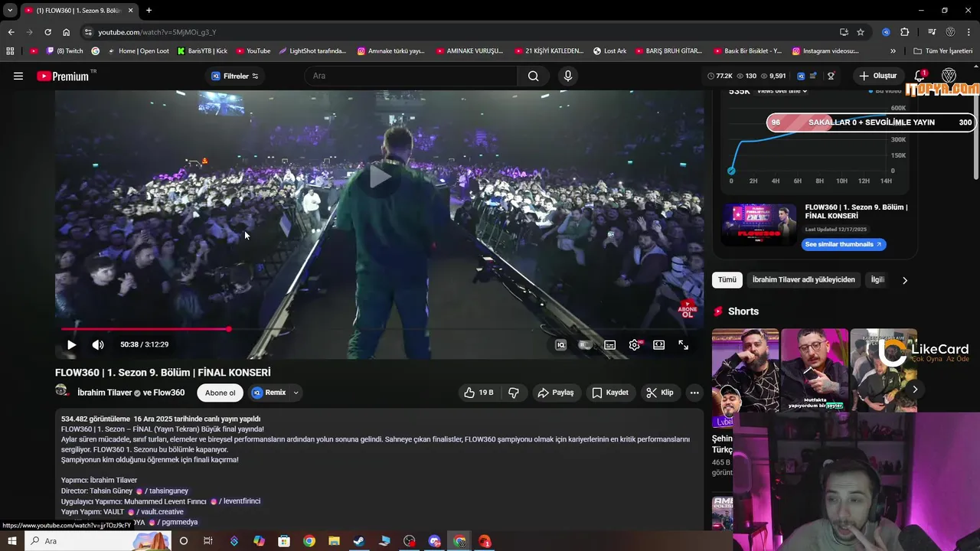Image resolution: width=980 pixels, height=551 pixels.
Task: Start voice search with the microphone icon
Action: click(x=567, y=76)
